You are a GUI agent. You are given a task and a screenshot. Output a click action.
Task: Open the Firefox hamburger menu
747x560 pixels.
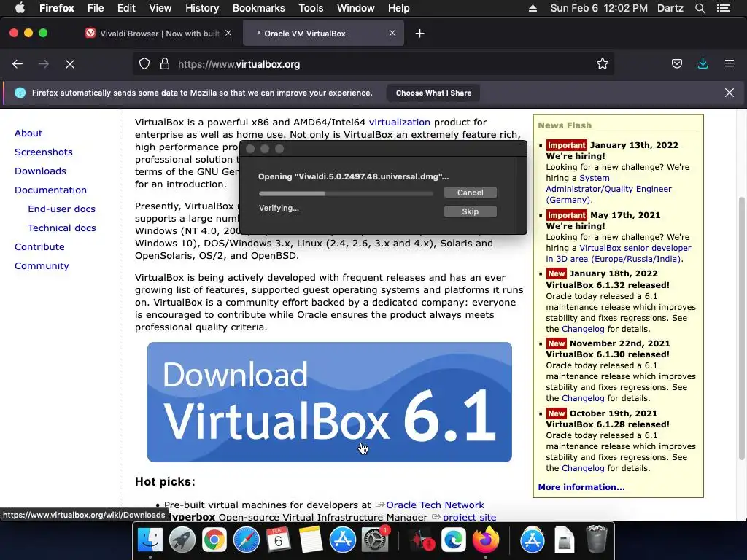(729, 63)
